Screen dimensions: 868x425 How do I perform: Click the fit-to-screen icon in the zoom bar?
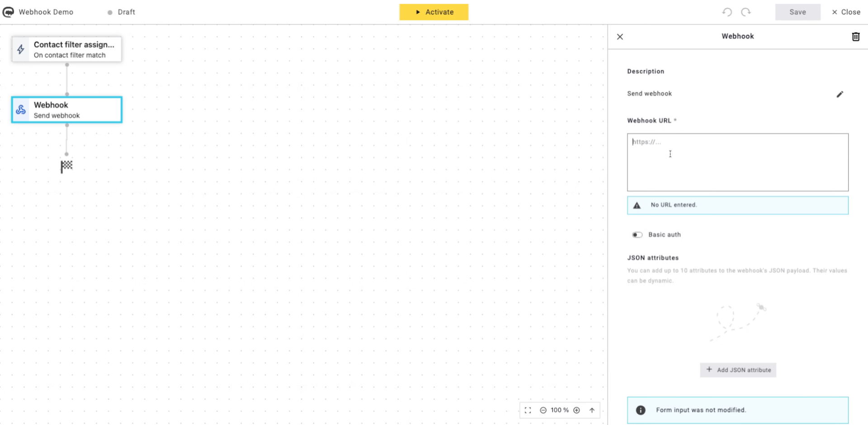(x=528, y=410)
